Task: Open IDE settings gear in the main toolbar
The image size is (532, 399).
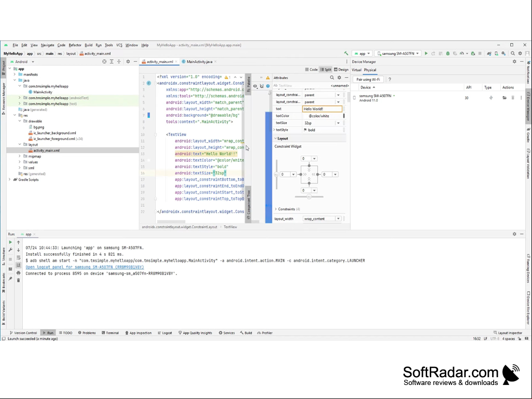Action: [x=520, y=53]
